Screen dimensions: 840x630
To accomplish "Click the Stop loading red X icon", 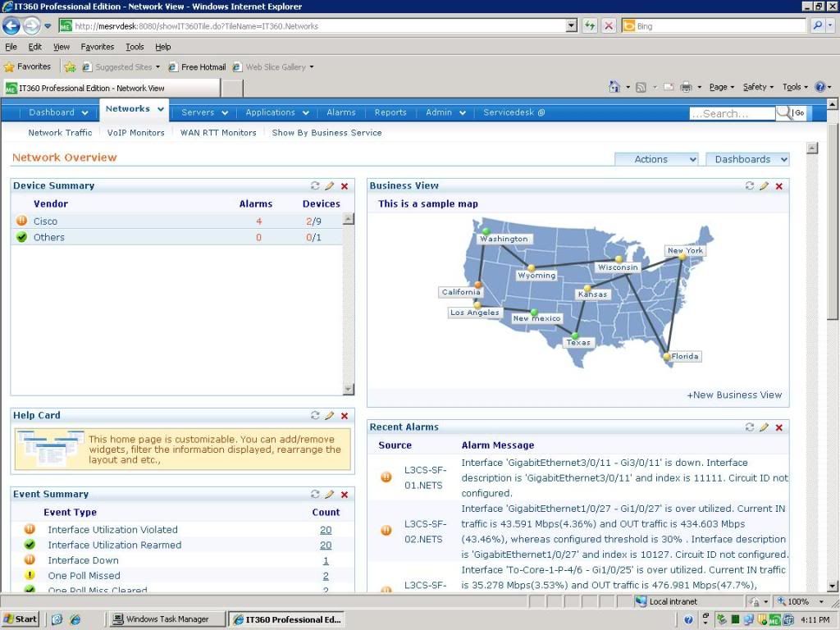I will (609, 25).
